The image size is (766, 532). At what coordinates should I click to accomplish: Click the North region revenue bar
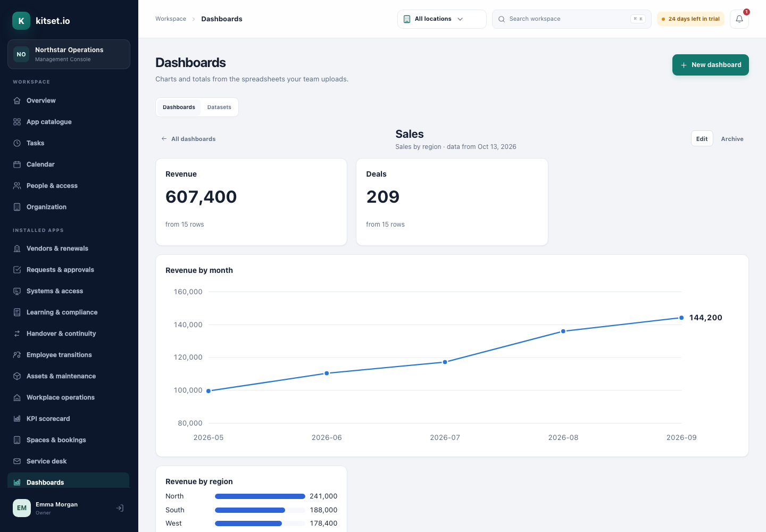(260, 496)
